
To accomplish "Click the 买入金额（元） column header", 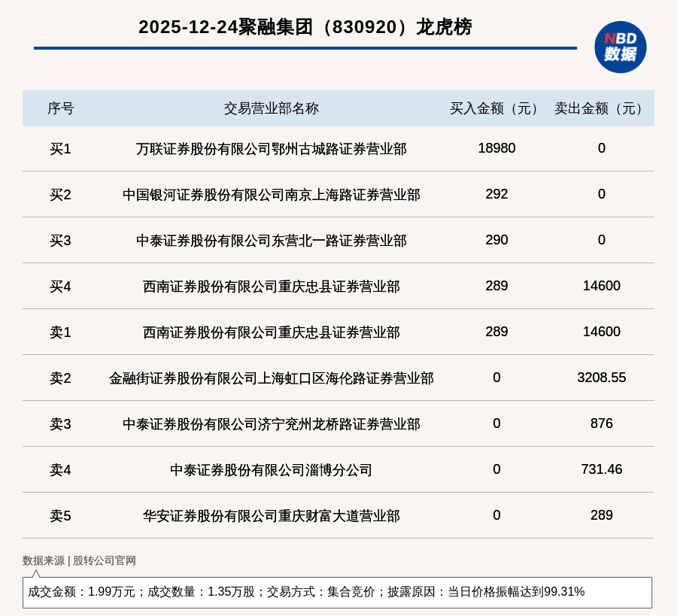I will pos(496,108).
